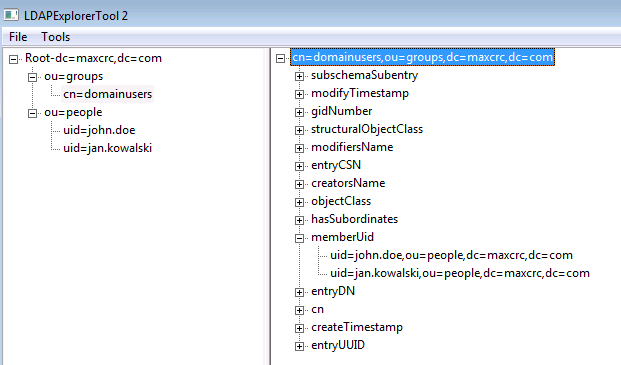Select memberUid value uid=jan.kowalski,ou=people
The image size is (621, 365).
(460, 273)
